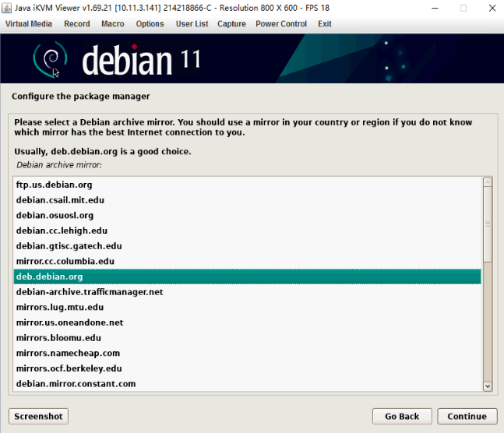Click the mirror list scroll up arrow
This screenshot has width=504, height=433.
488,182
